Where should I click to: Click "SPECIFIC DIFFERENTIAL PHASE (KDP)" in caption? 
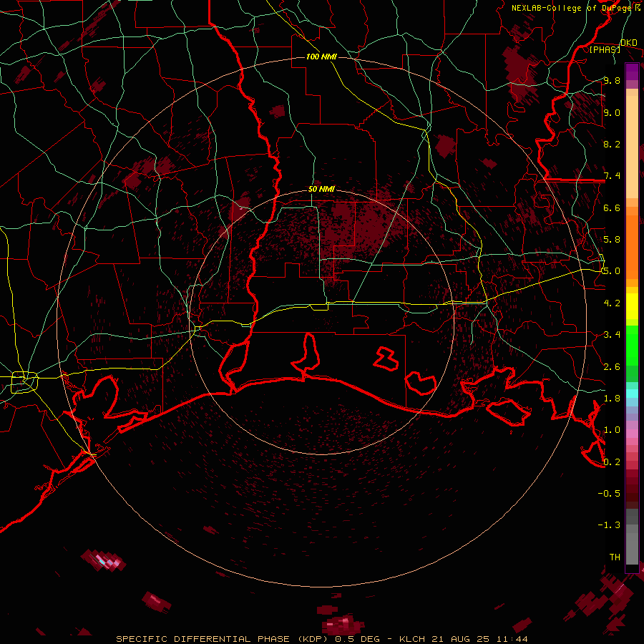[224, 639]
